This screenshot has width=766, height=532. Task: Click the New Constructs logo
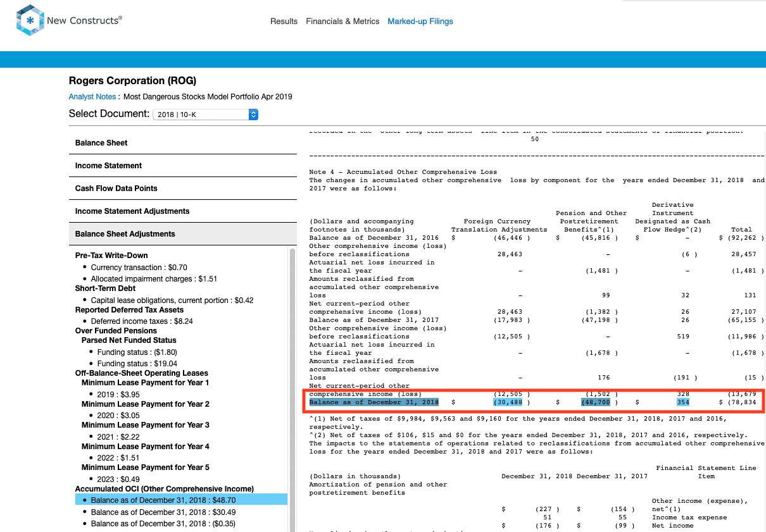(x=69, y=21)
